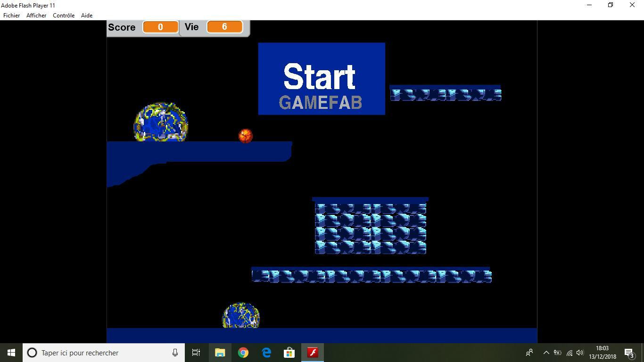Launch Microsoft Edge from the taskbar
This screenshot has width=644, height=362.
266,353
